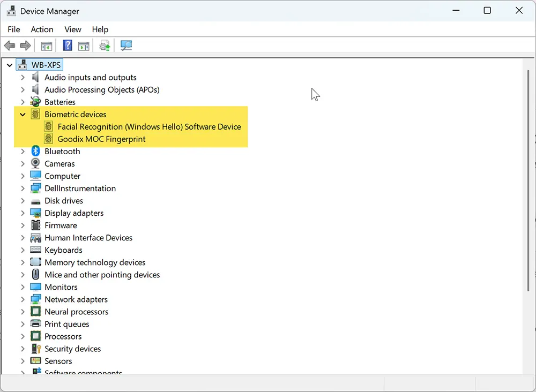Click the Show Action Pane toolbar icon
This screenshot has height=392, width=536.
[84, 46]
